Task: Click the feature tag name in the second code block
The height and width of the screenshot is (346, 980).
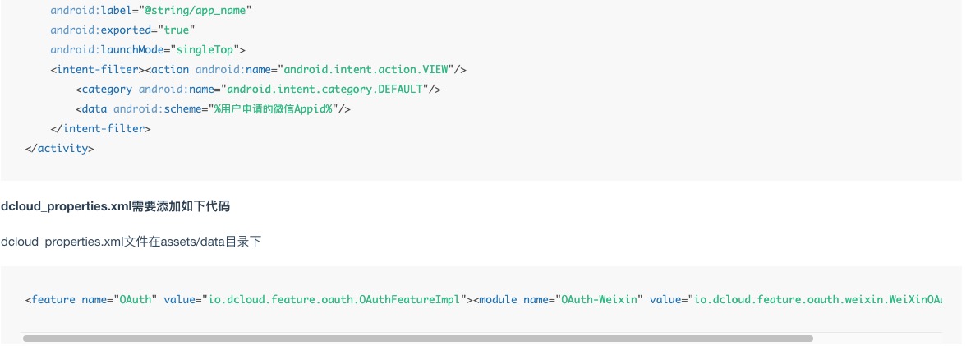Action: click(x=53, y=299)
